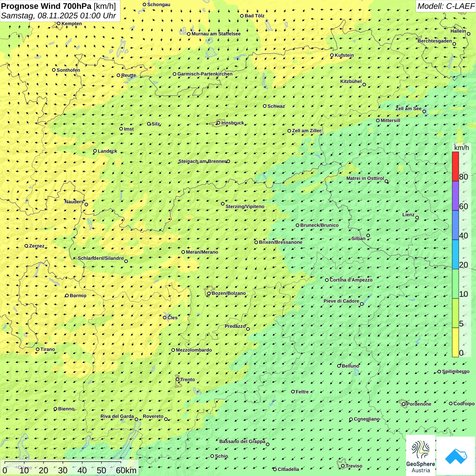Click the 'Feltre' label
Image resolution: width=476 pixels, height=476 pixels.
(x=302, y=392)
